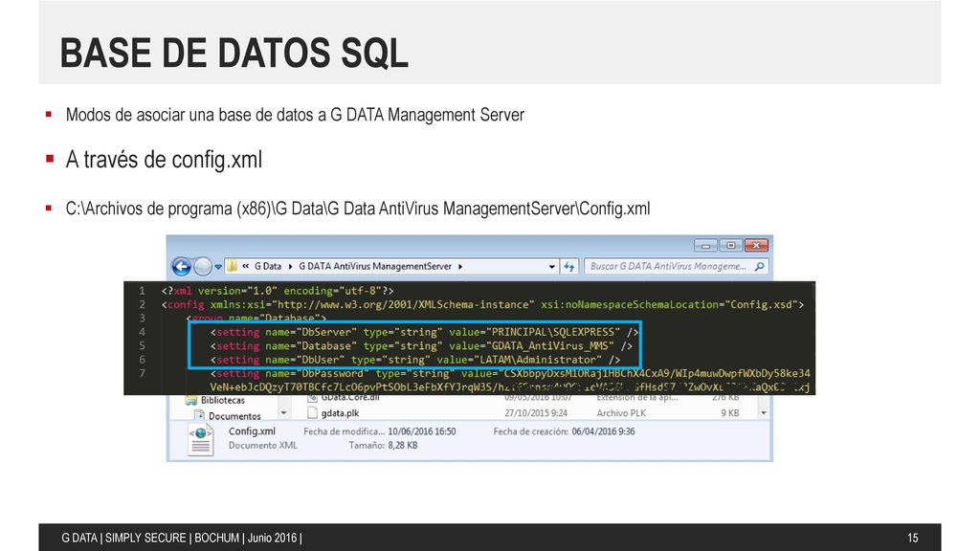The height and width of the screenshot is (551, 980).
Task: Click the slide footer G DATA text
Action: [x=181, y=538]
